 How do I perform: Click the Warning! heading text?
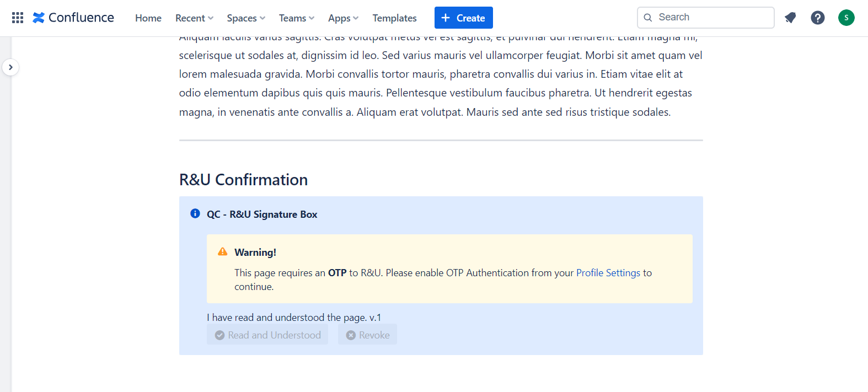(x=255, y=253)
